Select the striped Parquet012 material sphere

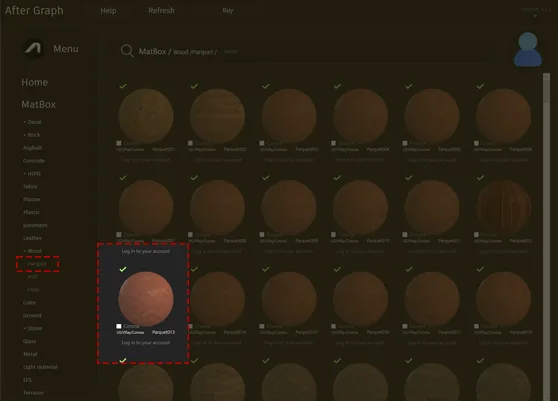pos(504,207)
